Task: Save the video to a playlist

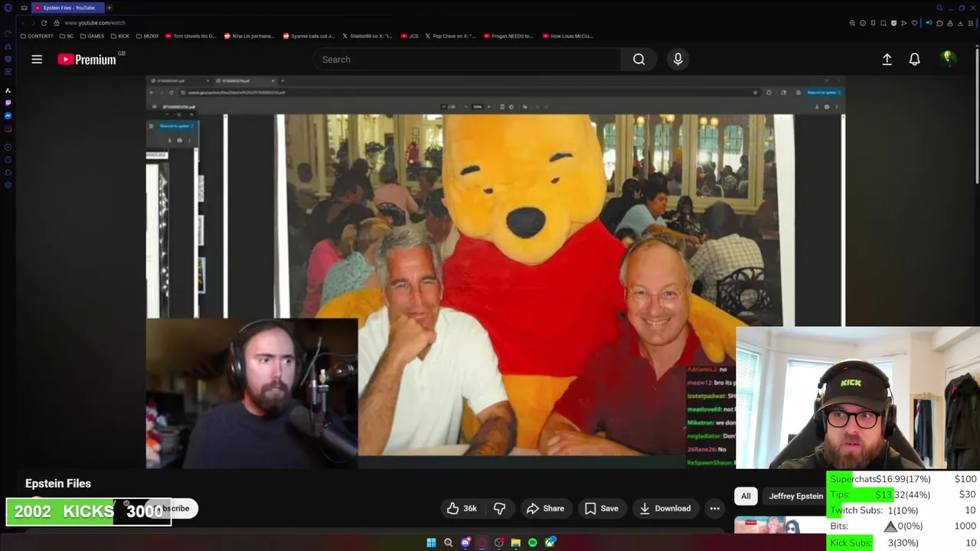Action: (x=601, y=508)
